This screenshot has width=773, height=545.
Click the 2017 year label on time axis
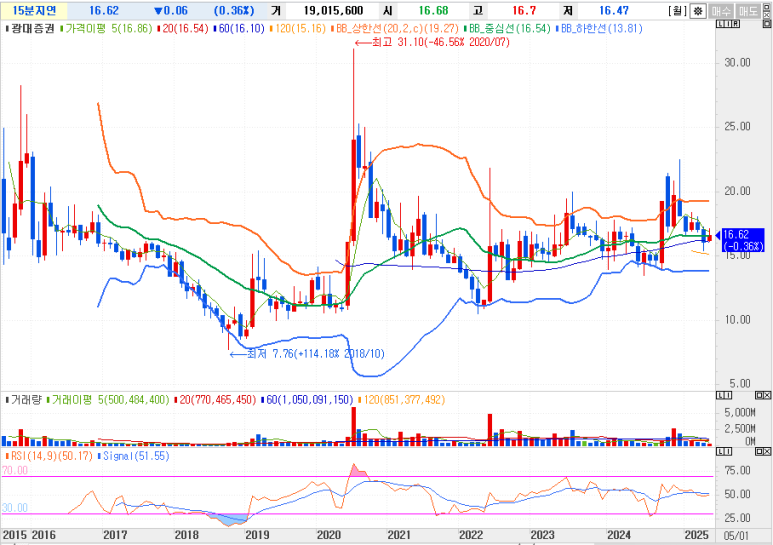115,535
